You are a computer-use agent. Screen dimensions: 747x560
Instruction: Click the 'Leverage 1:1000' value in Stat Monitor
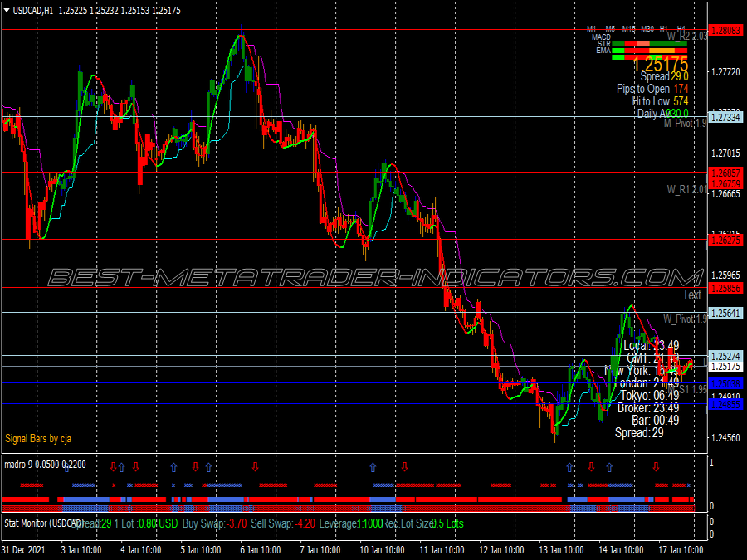(x=350, y=523)
